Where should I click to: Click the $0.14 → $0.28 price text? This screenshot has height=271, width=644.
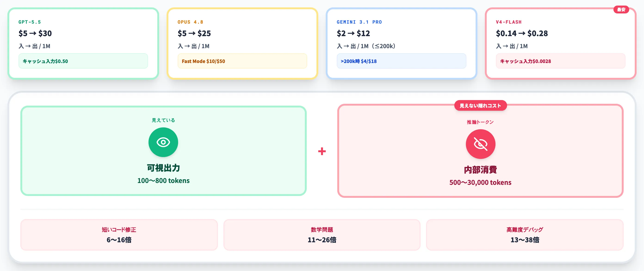(x=521, y=33)
